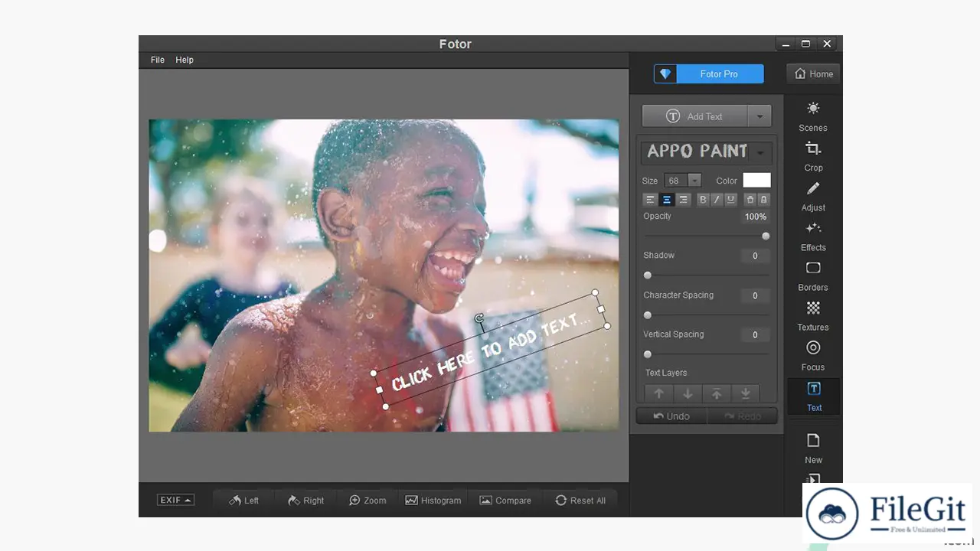Adjust the Opacity slider handle
Image resolution: width=980 pixels, height=551 pixels.
click(766, 236)
